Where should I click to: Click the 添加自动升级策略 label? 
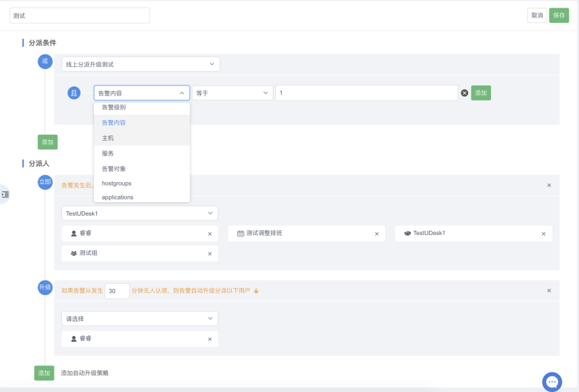click(84, 373)
